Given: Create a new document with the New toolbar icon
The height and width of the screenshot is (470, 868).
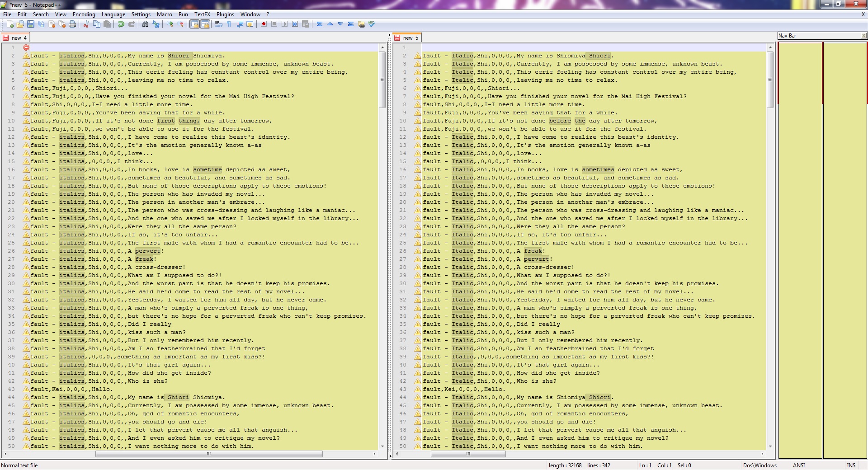Looking at the screenshot, I should (9, 24).
